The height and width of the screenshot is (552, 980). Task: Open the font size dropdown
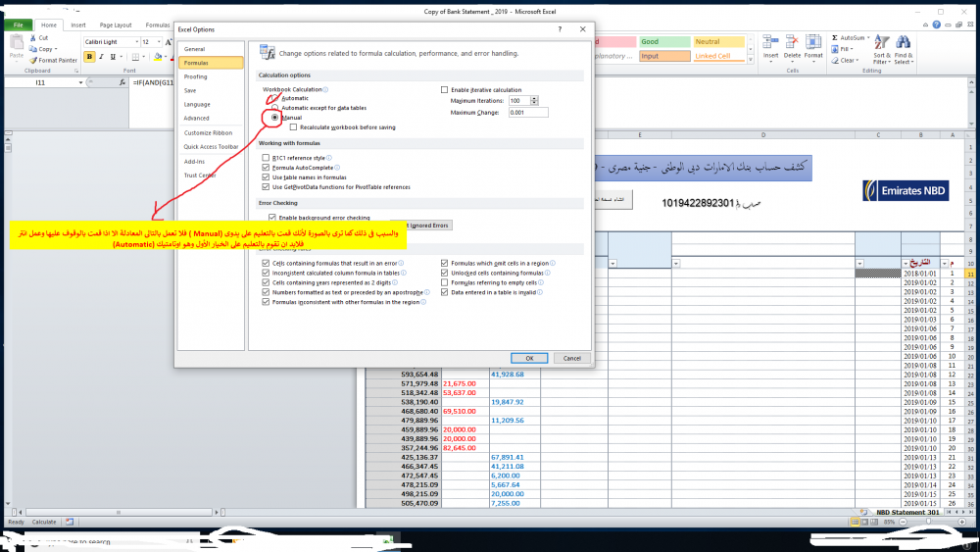coord(159,42)
